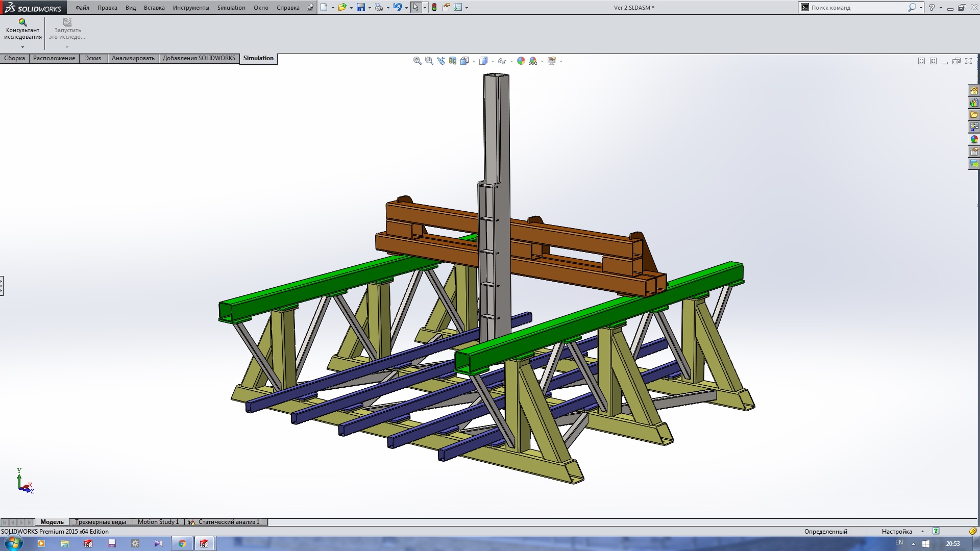This screenshot has width=980, height=551.
Task: Expand the Hide/Show Items glasses dropdown
Action: (x=511, y=61)
